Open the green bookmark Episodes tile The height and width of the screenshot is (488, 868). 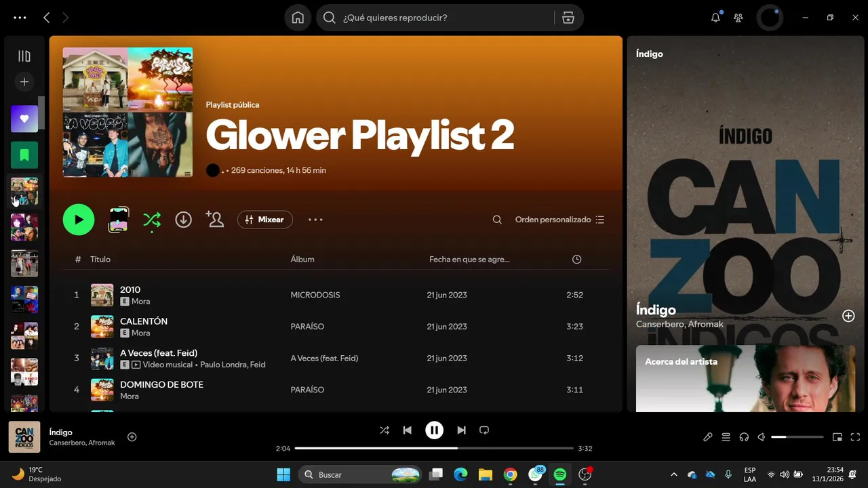pos(24,155)
